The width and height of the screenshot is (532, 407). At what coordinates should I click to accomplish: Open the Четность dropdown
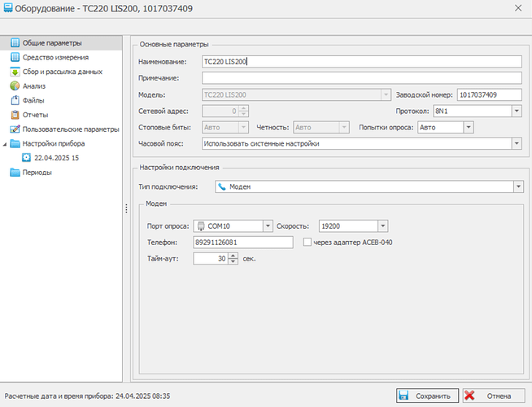tap(344, 127)
